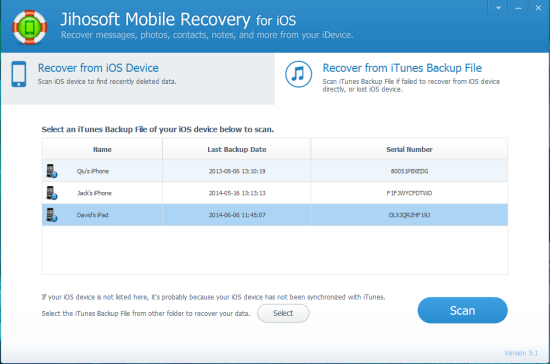This screenshot has height=364, width=550.
Task: Click Select to browse for backup folder
Action: tap(283, 313)
